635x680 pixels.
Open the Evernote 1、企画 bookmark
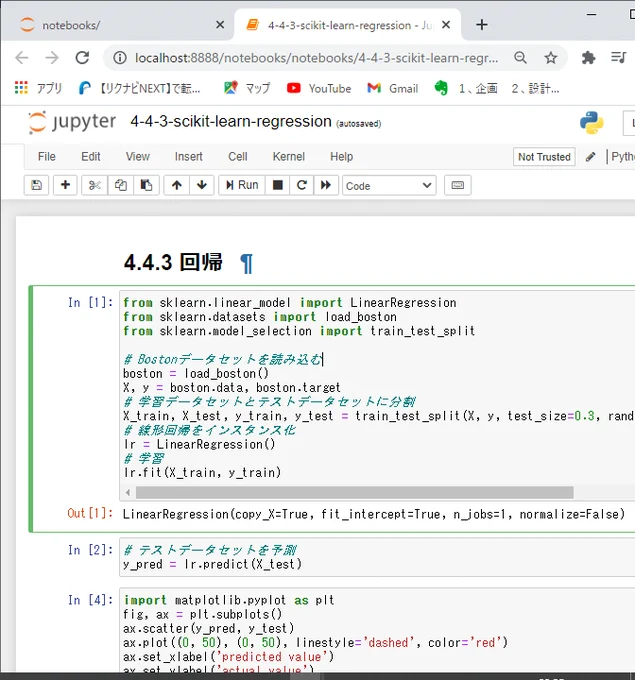coord(466,88)
